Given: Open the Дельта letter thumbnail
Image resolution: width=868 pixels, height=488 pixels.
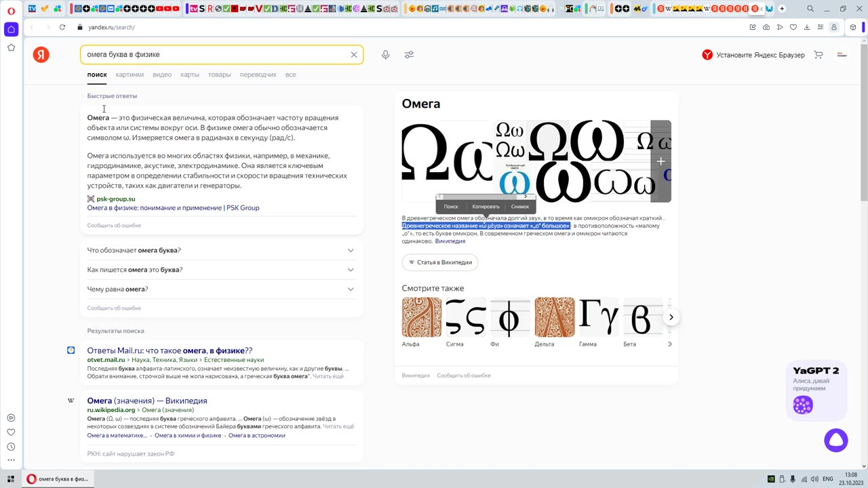Looking at the screenshot, I should (x=554, y=317).
